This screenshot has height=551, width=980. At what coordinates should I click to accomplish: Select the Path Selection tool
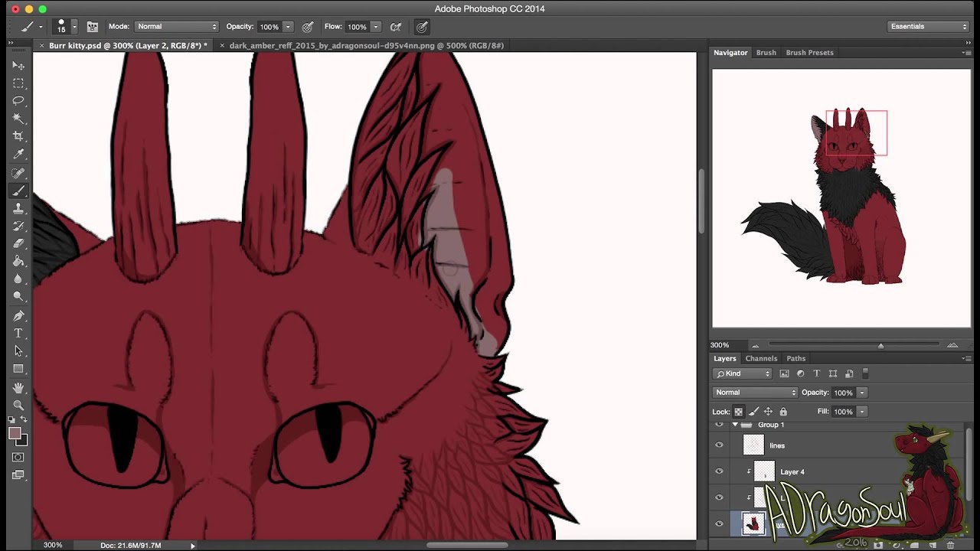18,350
